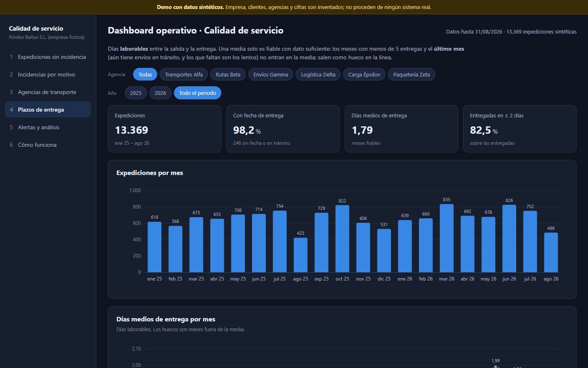
Task: Click the oct 25 bar labeled 822
Action: [x=342, y=239]
